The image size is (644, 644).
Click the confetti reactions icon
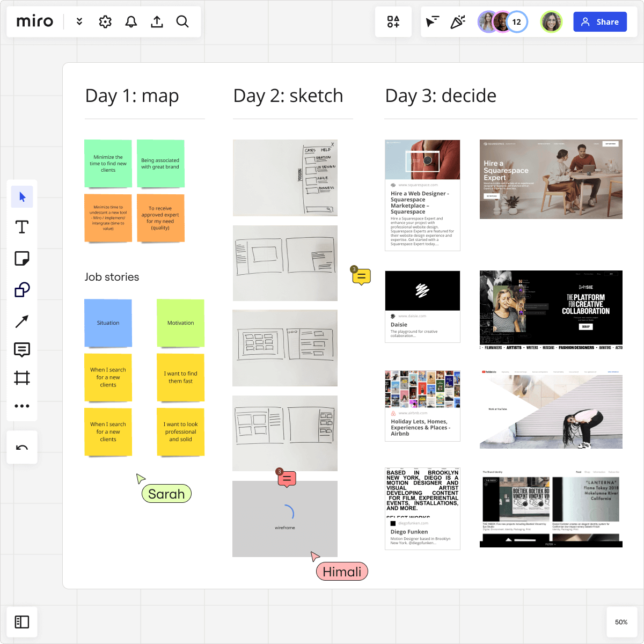458,21
